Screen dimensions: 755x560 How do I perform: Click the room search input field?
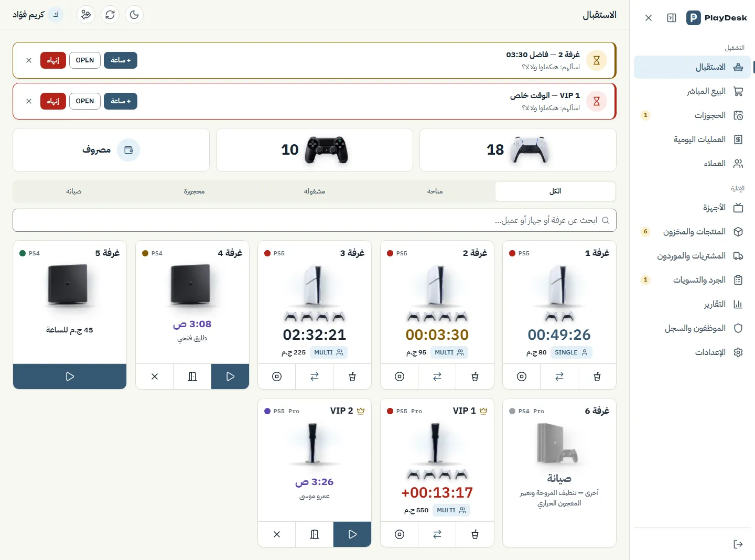click(315, 220)
